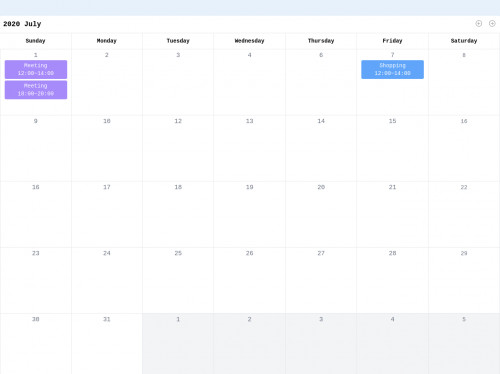The width and height of the screenshot is (500, 374).
Task: Click the last circular arrow icon at header's far end
Action: tap(492, 23)
